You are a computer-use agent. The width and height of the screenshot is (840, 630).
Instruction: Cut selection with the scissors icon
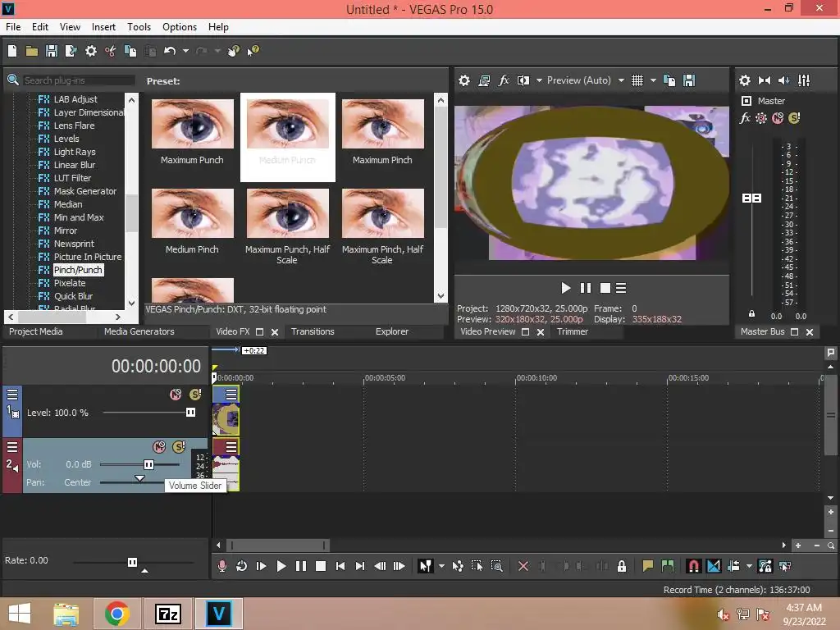(111, 51)
